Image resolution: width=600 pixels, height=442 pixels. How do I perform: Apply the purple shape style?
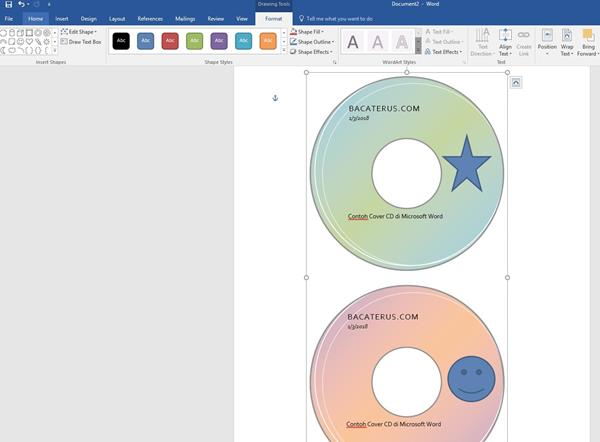point(219,41)
